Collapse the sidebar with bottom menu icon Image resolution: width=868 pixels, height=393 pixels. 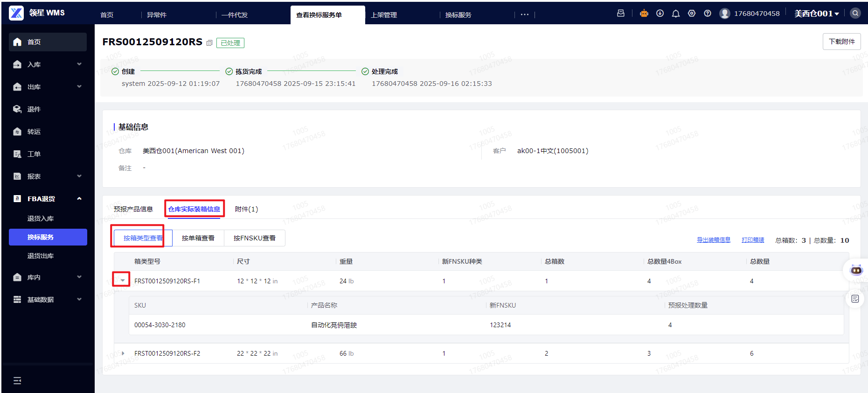pos(17,381)
